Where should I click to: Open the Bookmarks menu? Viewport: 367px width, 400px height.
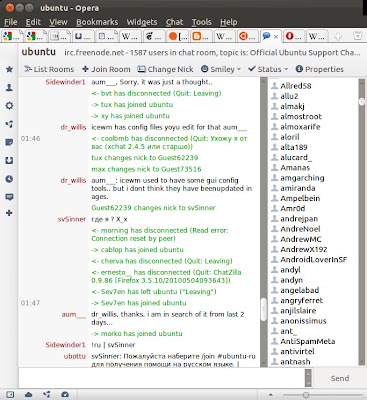pyautogui.click(x=97, y=22)
